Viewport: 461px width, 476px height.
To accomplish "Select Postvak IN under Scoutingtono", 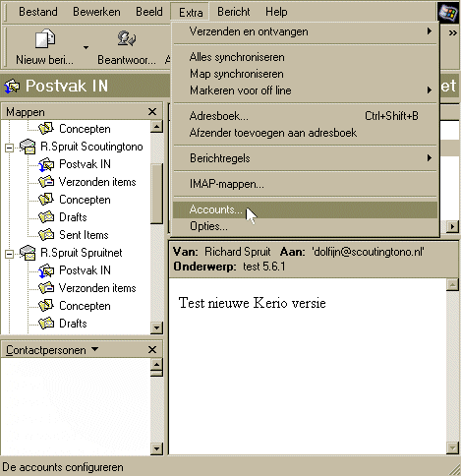I will (85, 164).
